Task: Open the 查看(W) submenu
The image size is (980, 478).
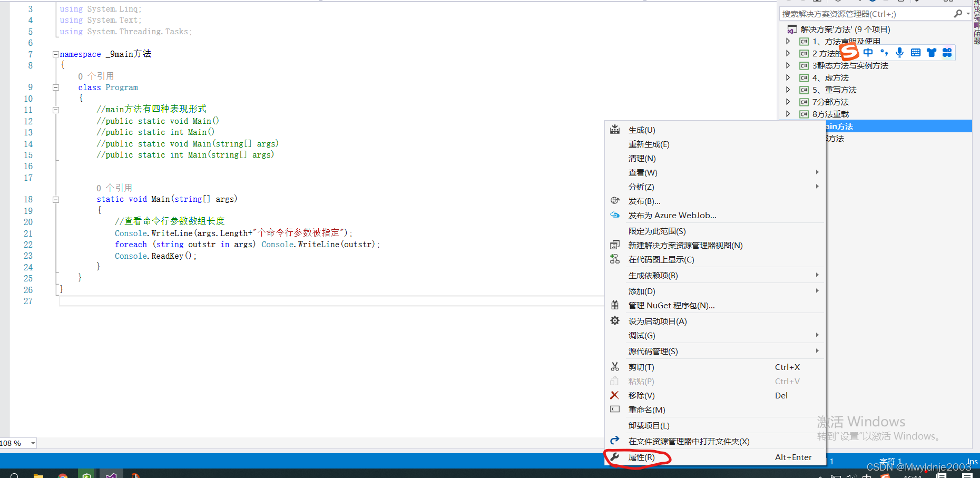Action: click(715, 172)
